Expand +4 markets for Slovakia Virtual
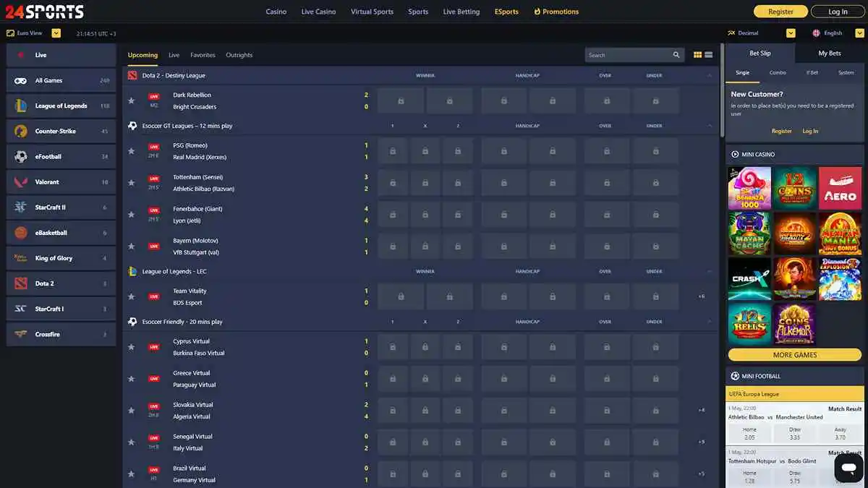Viewport: 868px width, 488px height. (701, 410)
